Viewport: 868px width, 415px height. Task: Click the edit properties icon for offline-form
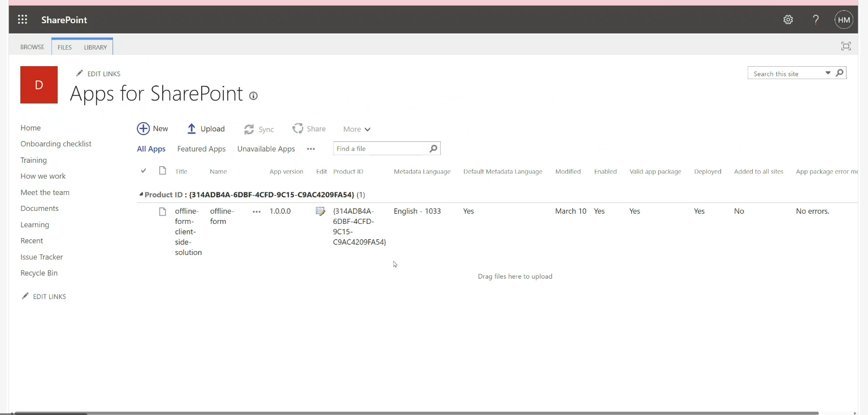click(x=320, y=211)
